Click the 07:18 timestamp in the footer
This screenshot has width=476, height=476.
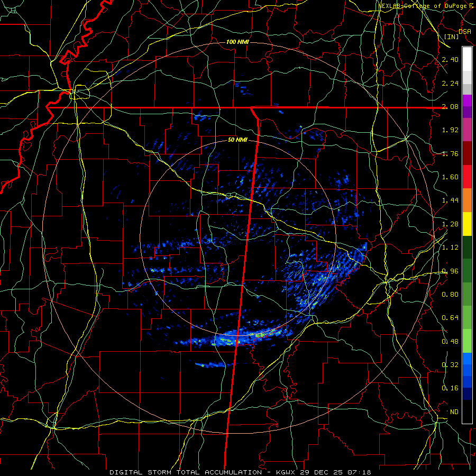(360, 472)
